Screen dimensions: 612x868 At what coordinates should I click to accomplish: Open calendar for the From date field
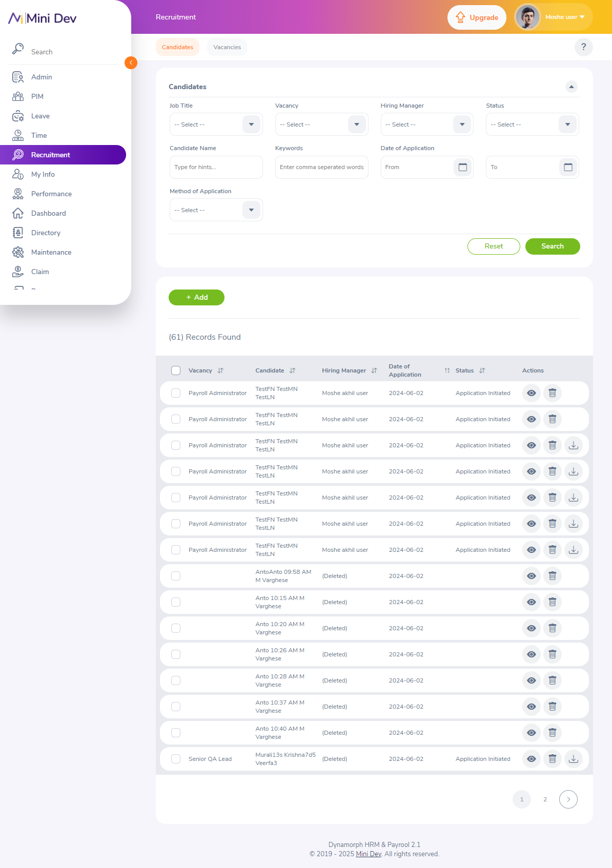coord(462,167)
